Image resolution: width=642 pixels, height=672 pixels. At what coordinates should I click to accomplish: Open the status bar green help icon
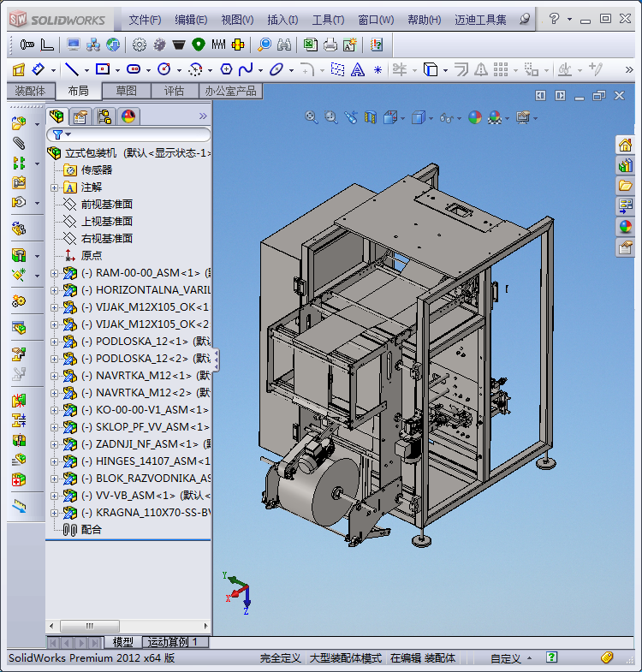point(551,657)
